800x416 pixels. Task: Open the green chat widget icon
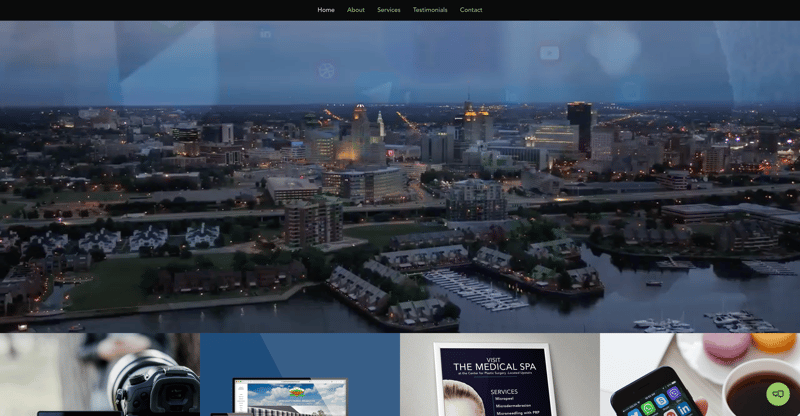click(778, 394)
